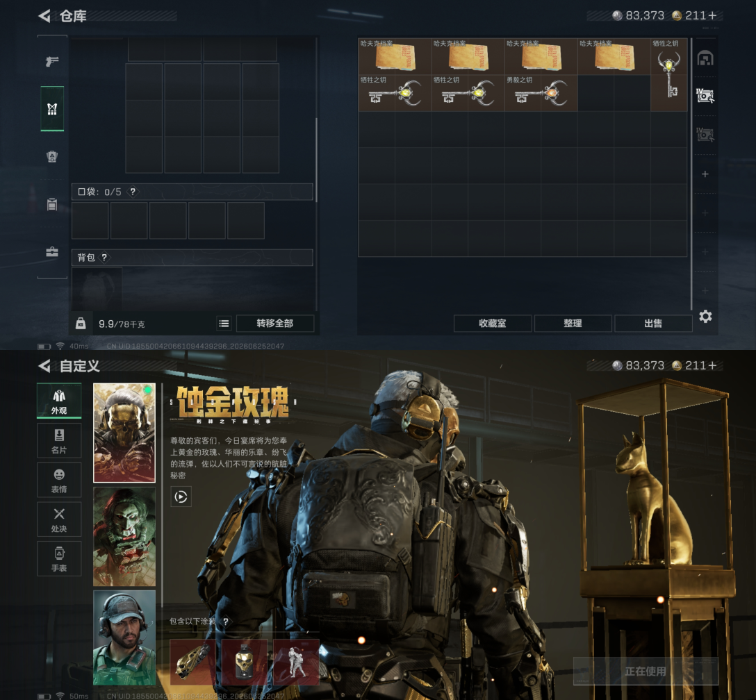Screen dimensions: 756x700
Task: Click the stash grid vertical scrollbar
Action: [x=691, y=174]
